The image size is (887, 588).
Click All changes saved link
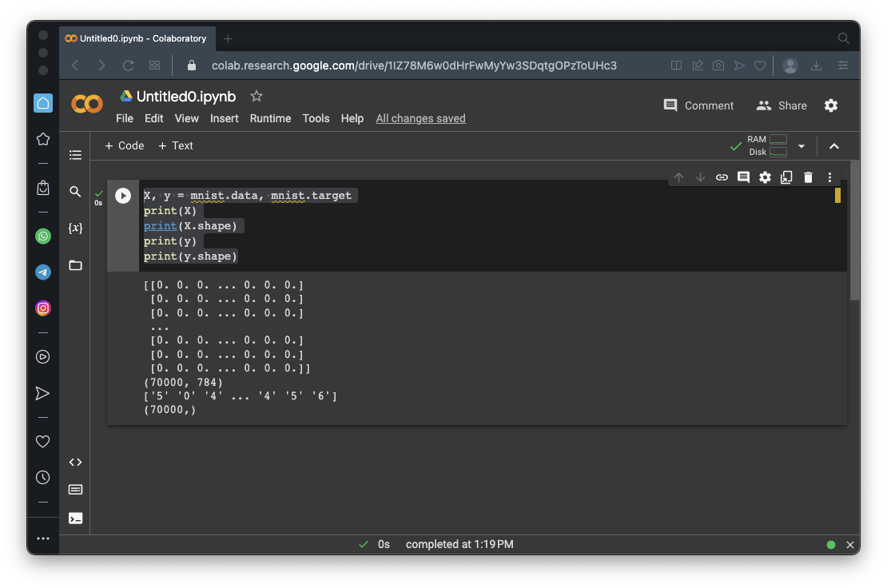click(420, 118)
